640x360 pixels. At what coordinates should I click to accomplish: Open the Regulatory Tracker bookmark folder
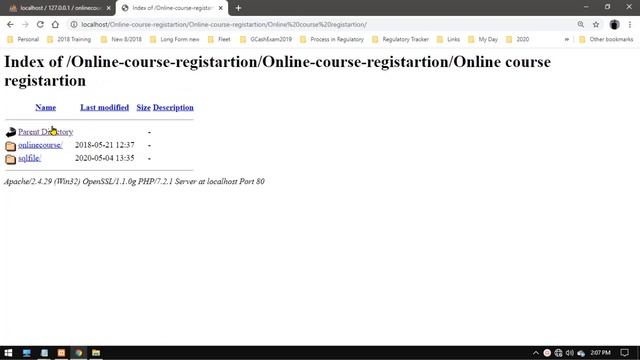point(400,39)
